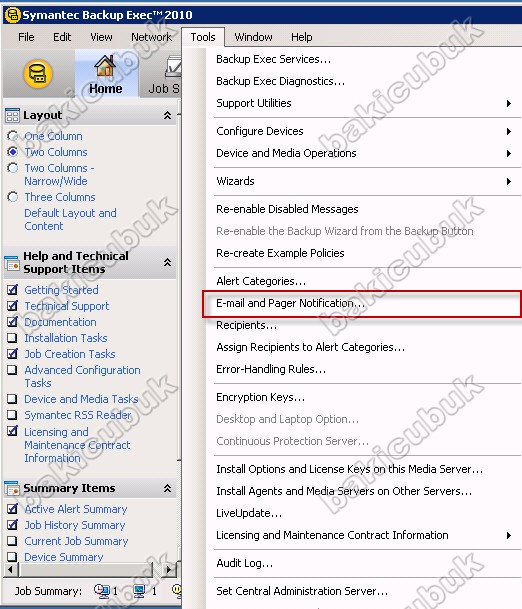522x609 pixels.
Task: Open the Help menu
Action: click(x=301, y=37)
